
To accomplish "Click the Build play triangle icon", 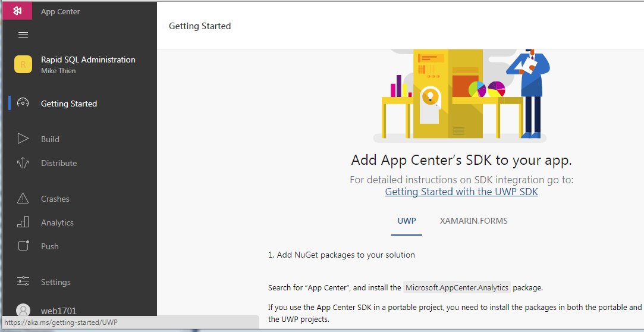I will (23, 139).
